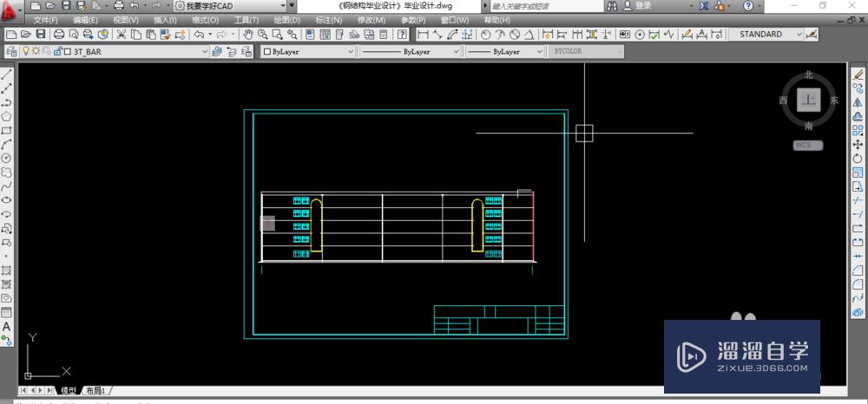Select the Rectangle draw tool
The height and width of the screenshot is (404, 868).
tap(7, 130)
